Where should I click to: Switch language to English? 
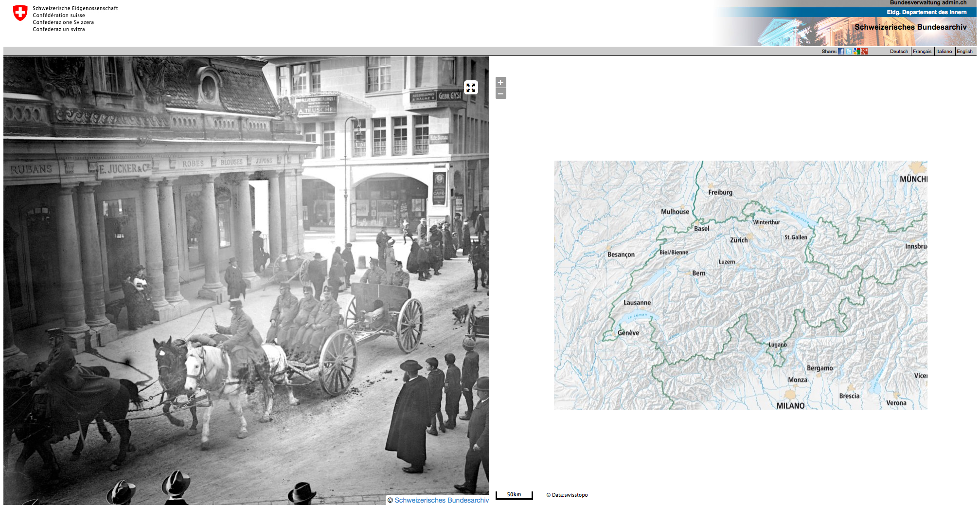[x=964, y=52]
